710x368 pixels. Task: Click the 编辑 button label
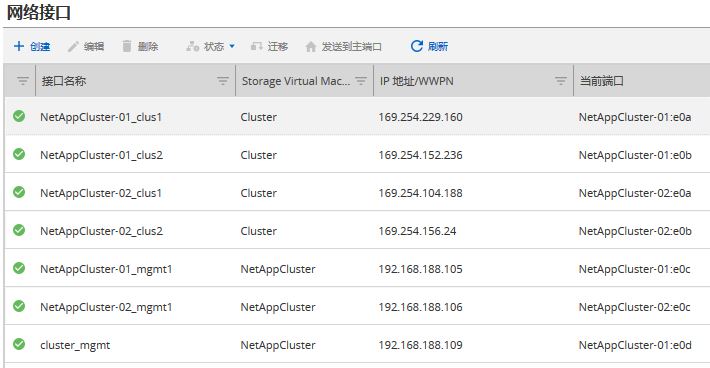point(94,47)
